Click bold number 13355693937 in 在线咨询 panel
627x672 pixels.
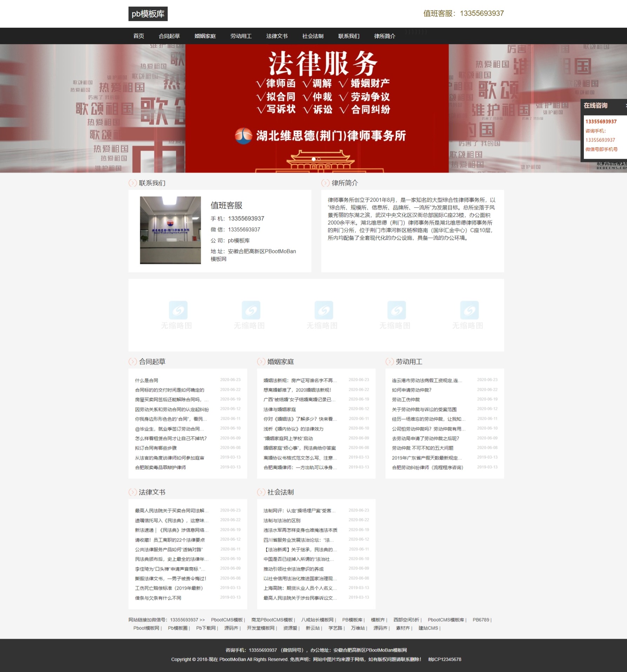[601, 121]
